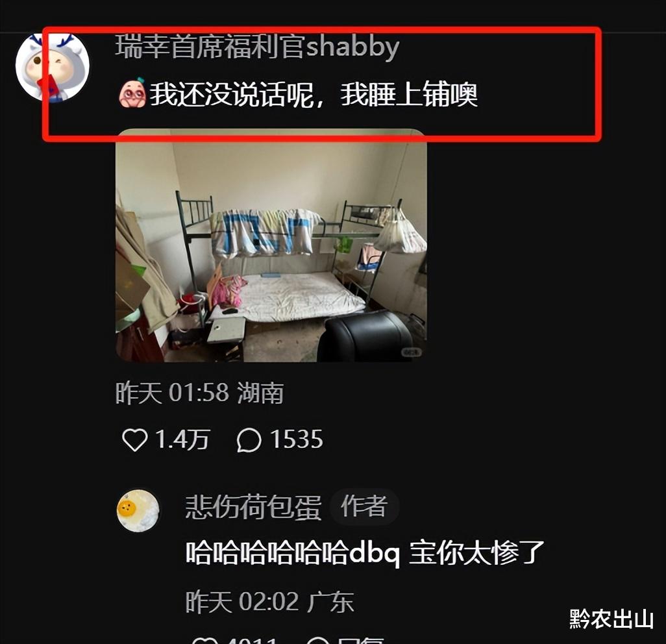Tap the timestamp 昨天 01:58 湖南

(200, 393)
